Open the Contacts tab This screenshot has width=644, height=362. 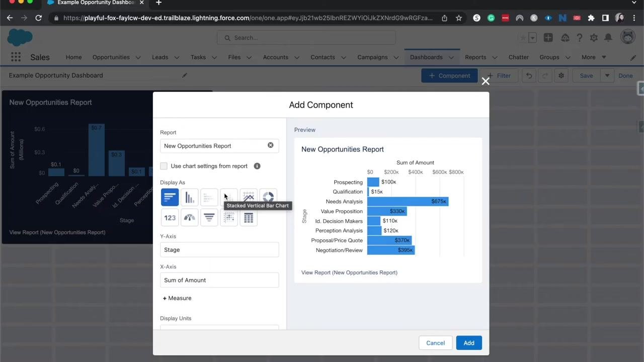(x=323, y=57)
